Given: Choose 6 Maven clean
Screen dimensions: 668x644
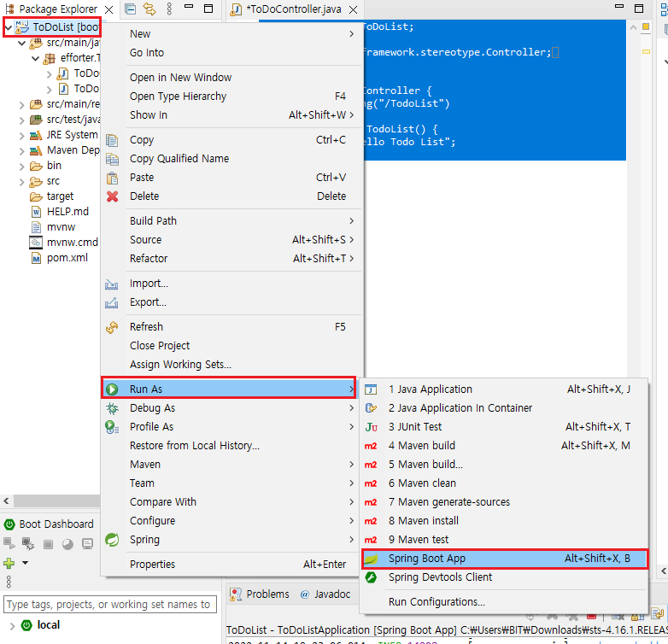Looking at the screenshot, I should coord(504,483).
